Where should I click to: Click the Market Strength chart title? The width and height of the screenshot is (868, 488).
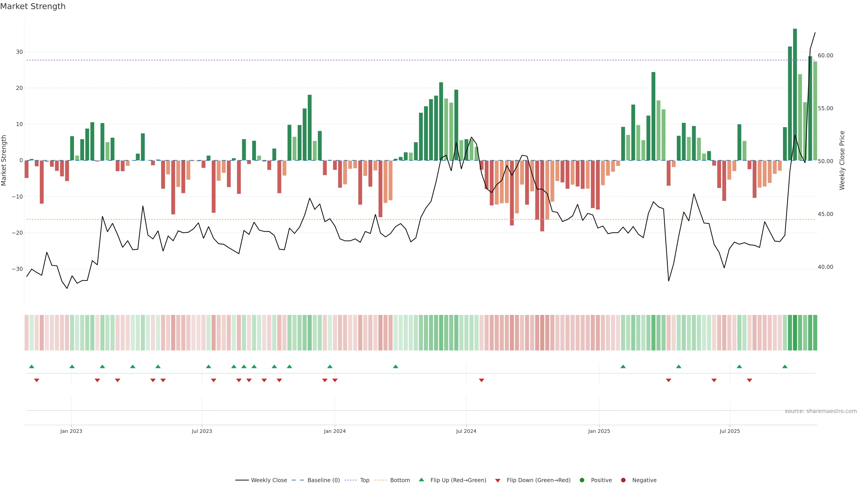pyautogui.click(x=33, y=6)
